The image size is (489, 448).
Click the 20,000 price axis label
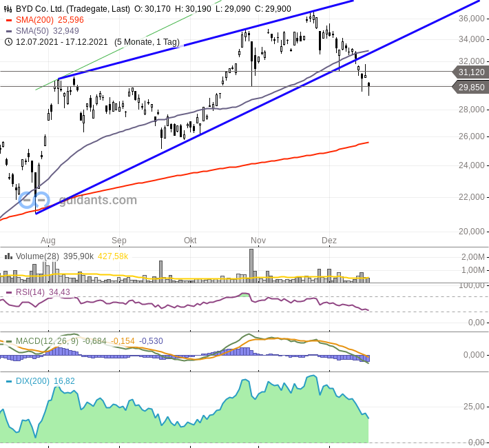472,232
